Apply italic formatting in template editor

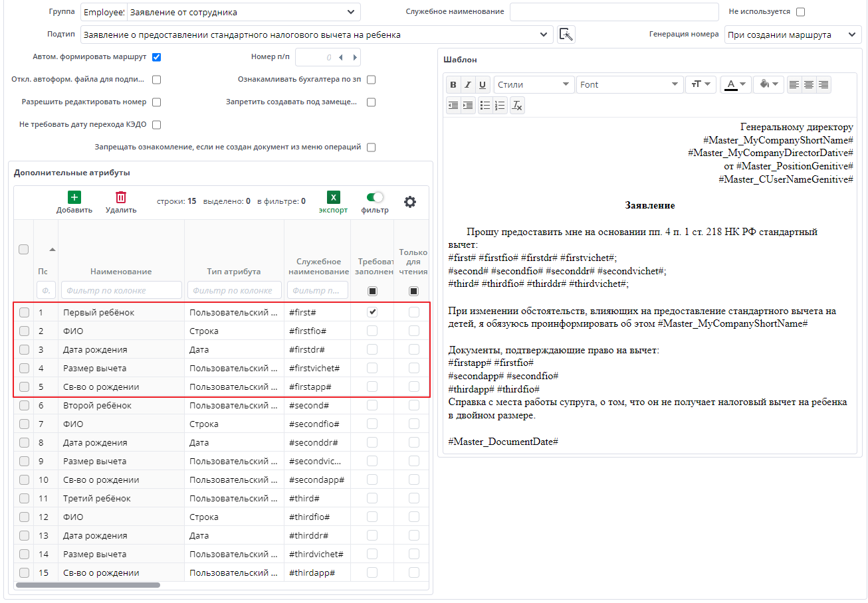468,85
